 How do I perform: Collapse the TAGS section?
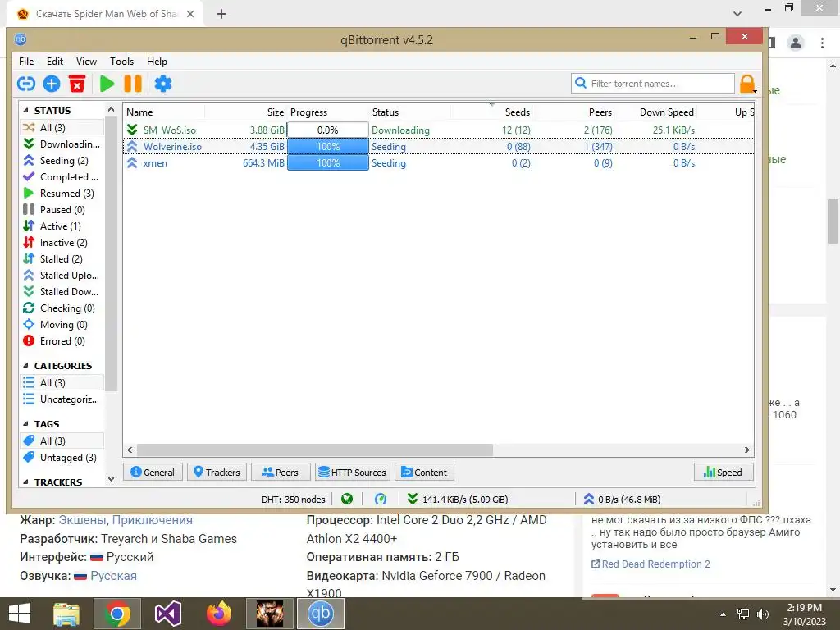[x=25, y=424]
